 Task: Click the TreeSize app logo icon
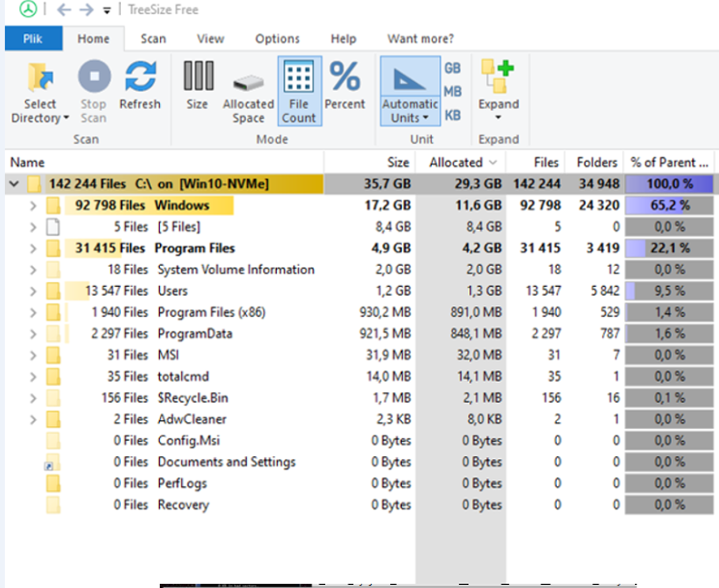tap(28, 9)
